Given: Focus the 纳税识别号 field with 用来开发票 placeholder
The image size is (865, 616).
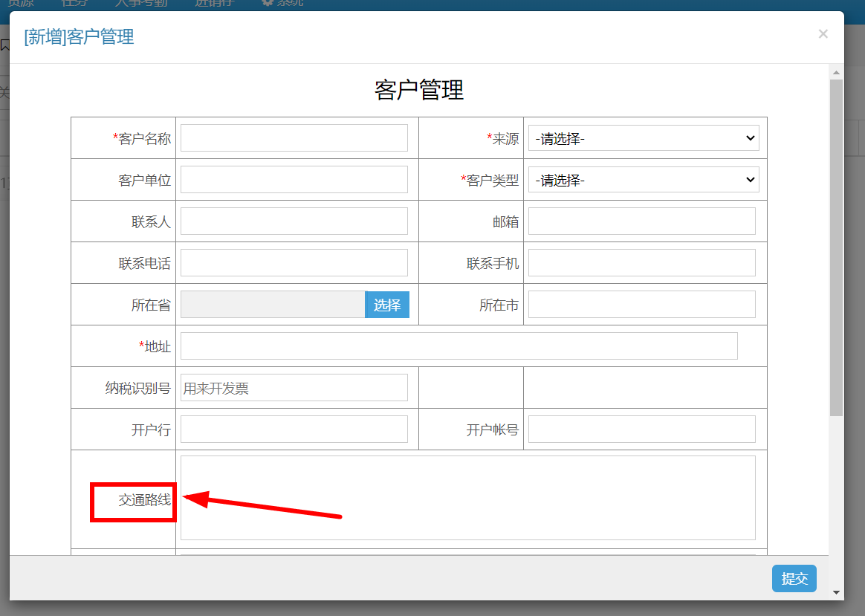Looking at the screenshot, I should pyautogui.click(x=294, y=388).
